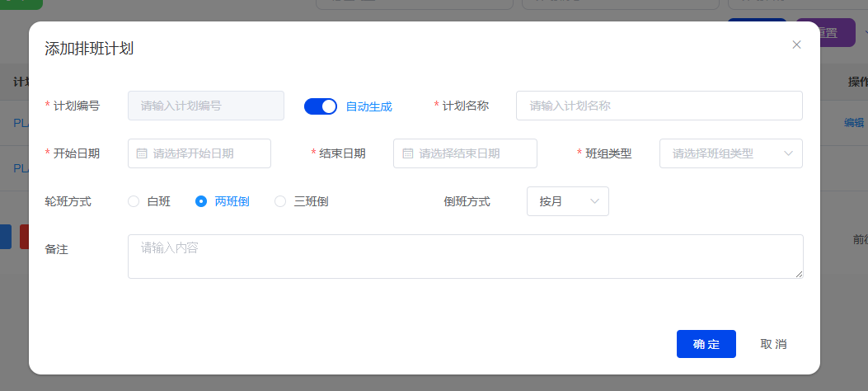Viewport: 868px width, 391px height.
Task: Open the 倒班方式 按月 dropdown
Action: click(x=568, y=201)
